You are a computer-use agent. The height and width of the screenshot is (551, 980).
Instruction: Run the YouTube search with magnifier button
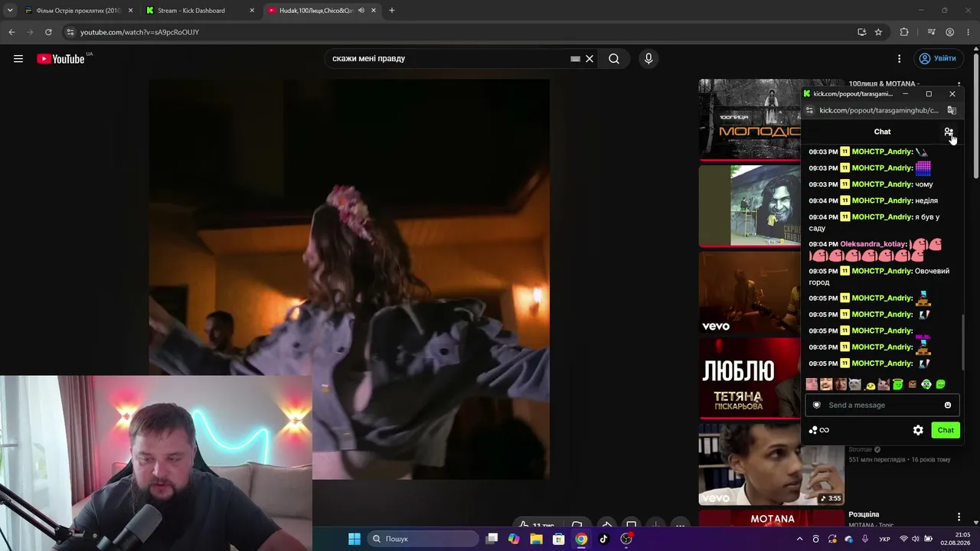(614, 59)
